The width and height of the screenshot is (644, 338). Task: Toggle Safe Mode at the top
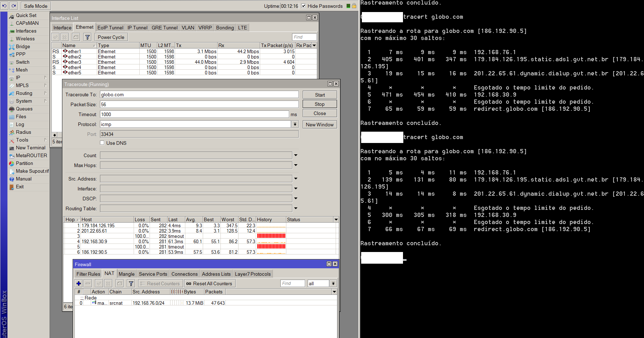click(35, 6)
